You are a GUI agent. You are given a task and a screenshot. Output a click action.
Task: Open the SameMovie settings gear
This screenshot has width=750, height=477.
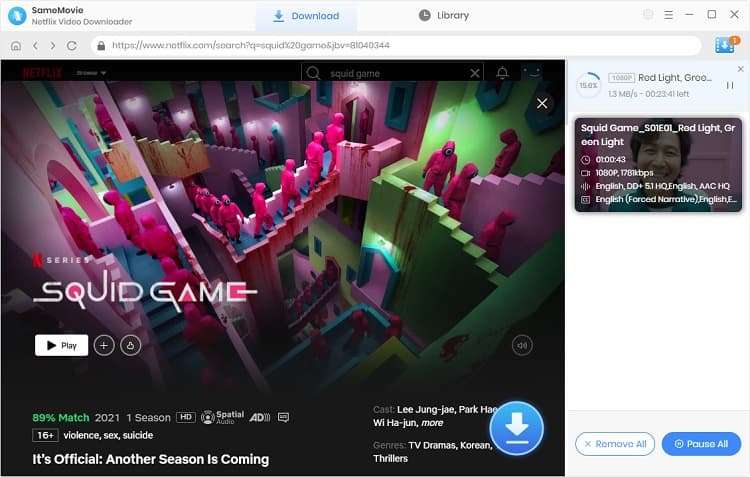tap(648, 15)
